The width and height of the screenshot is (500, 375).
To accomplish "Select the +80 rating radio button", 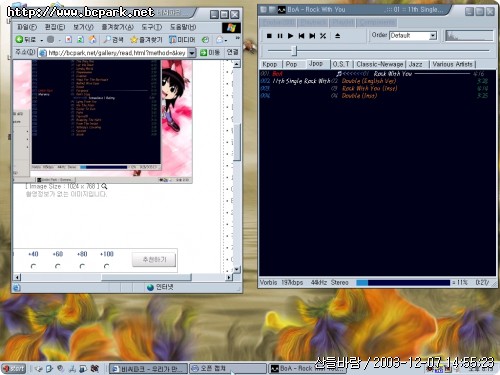I will [x=82, y=266].
